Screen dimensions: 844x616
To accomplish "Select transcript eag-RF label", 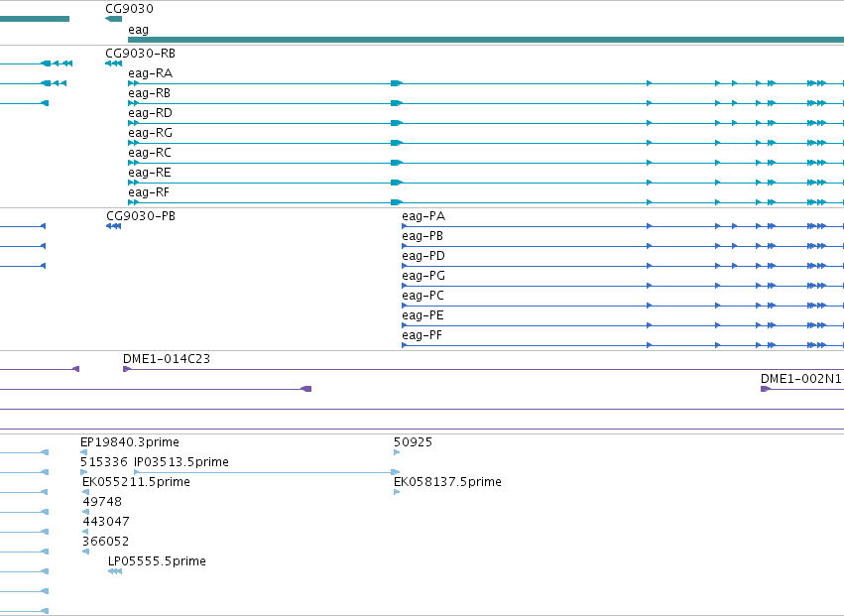I will point(149,192).
